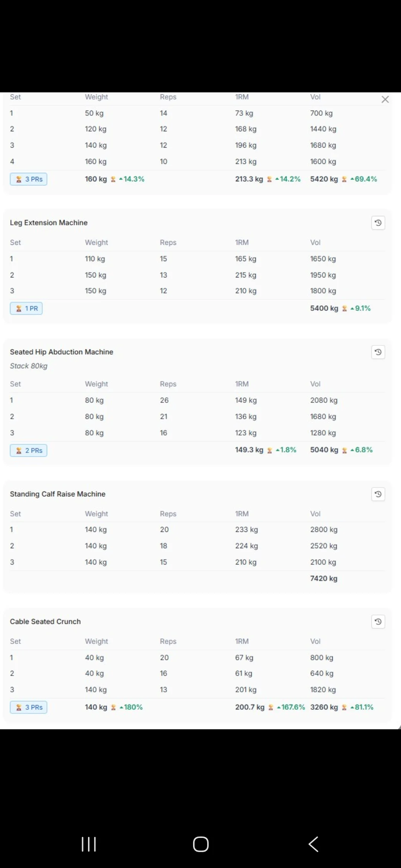Select the Leg Extension Machine title
This screenshot has height=868, width=401.
(x=49, y=223)
